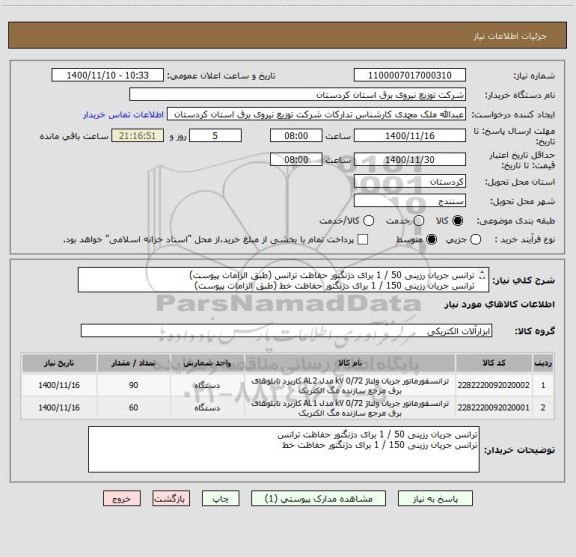This screenshot has height=557, width=576.
Task: Click the quantity cell 60
Action: pos(133,408)
